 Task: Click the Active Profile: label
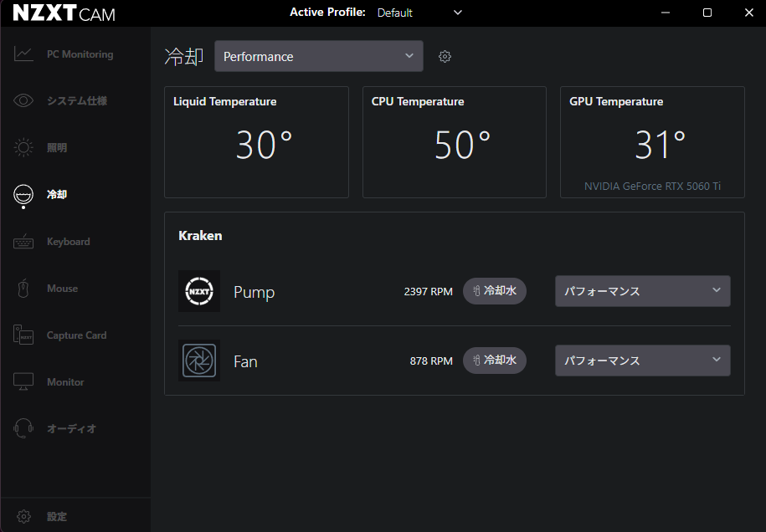point(327,13)
